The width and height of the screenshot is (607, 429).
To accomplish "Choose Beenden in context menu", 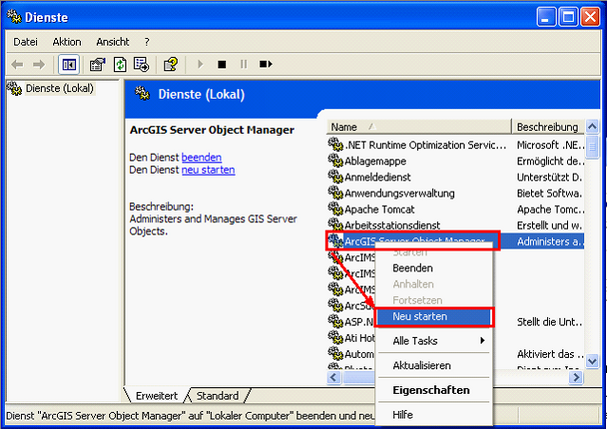I will [434, 268].
